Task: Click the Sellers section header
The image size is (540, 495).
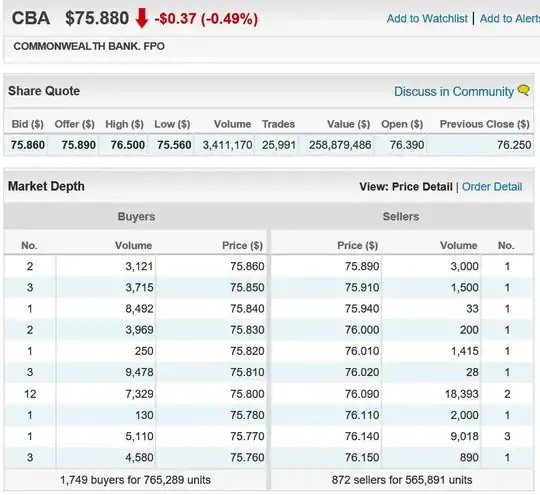Action: pos(401,217)
